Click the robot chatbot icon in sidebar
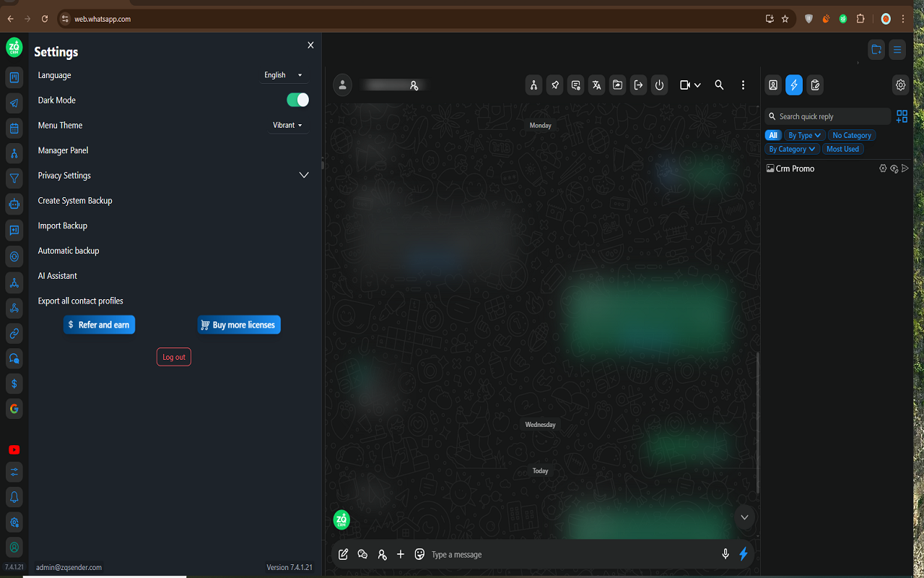924x578 pixels. (14, 204)
